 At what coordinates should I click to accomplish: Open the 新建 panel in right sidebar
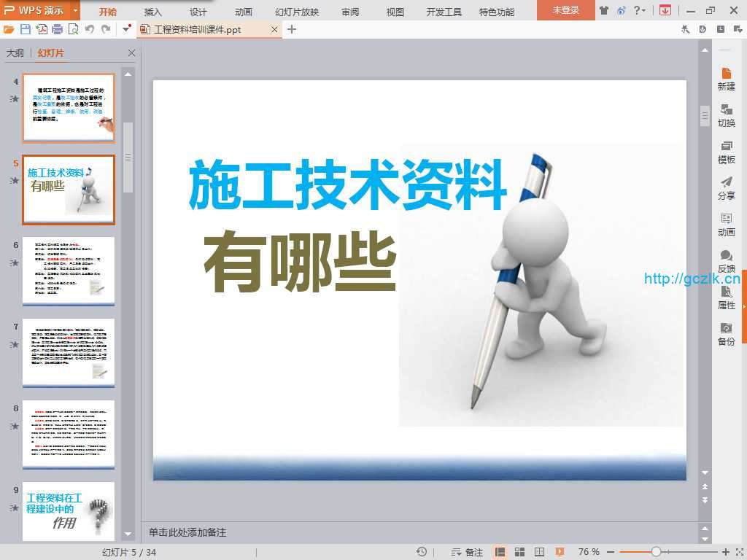pyautogui.click(x=726, y=79)
